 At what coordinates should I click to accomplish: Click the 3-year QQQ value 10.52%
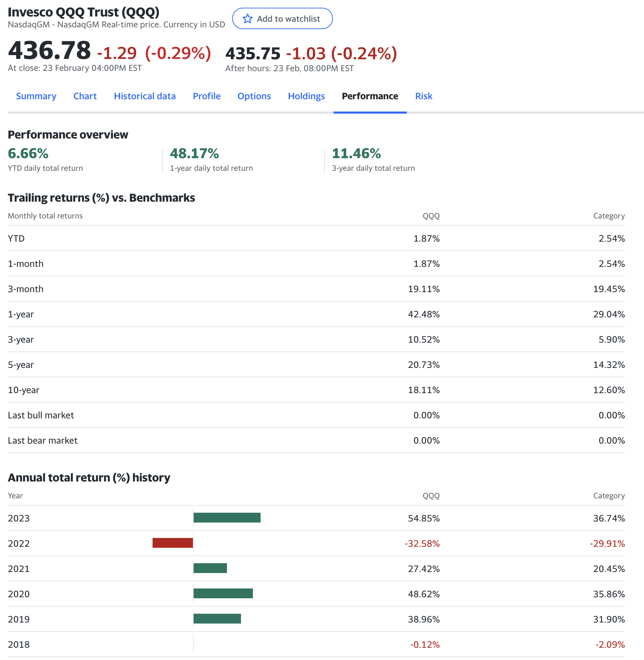(424, 339)
